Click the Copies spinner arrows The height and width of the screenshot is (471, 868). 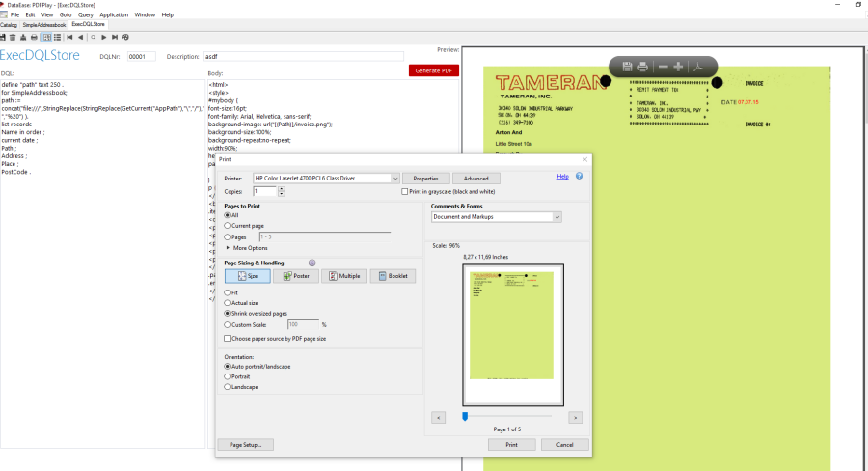pos(282,191)
